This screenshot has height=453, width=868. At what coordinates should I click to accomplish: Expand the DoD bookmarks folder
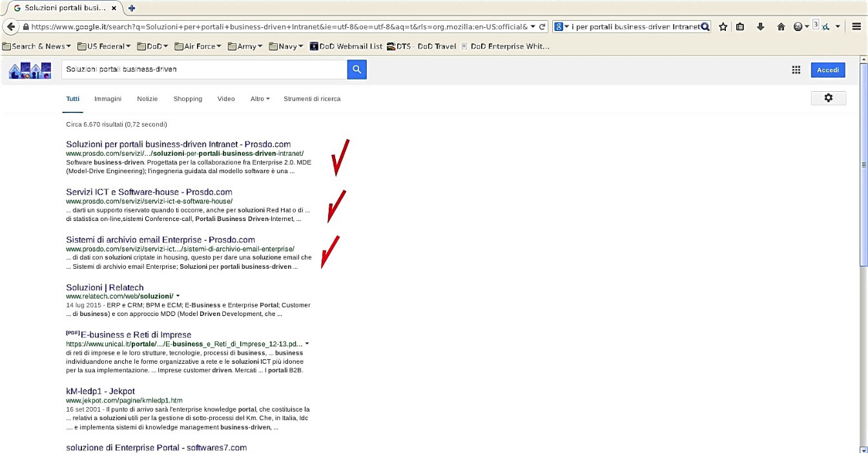click(x=152, y=46)
